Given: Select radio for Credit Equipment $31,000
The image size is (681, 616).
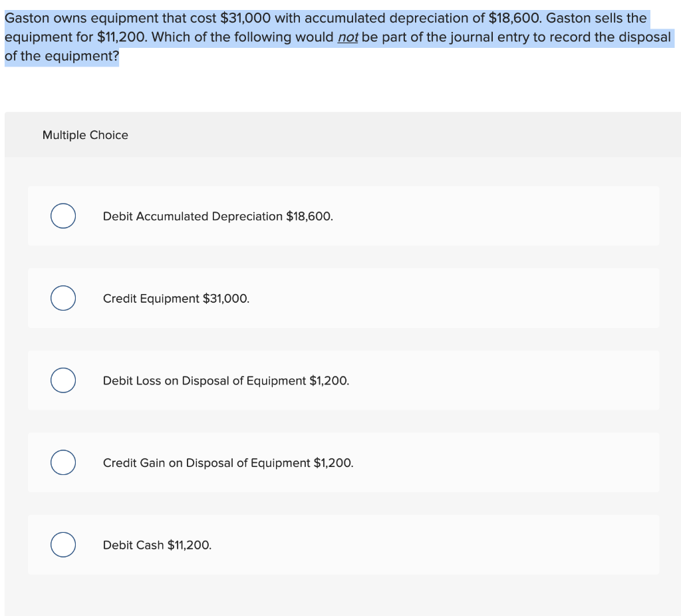Looking at the screenshot, I should (x=63, y=298).
